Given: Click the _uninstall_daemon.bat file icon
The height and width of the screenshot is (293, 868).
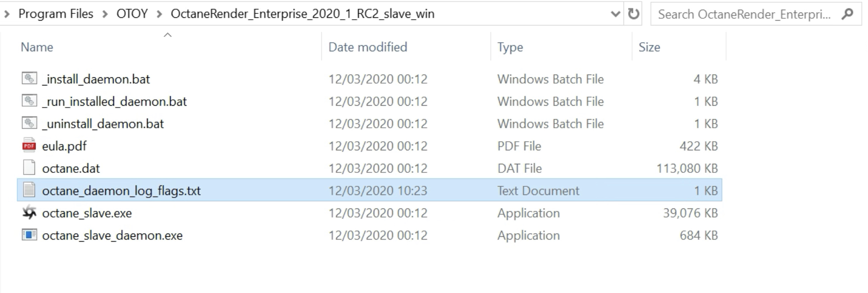Looking at the screenshot, I should (x=29, y=123).
